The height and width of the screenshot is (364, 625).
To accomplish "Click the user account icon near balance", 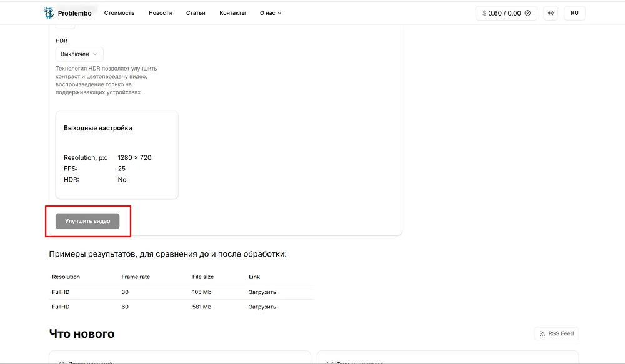I will click(x=527, y=13).
